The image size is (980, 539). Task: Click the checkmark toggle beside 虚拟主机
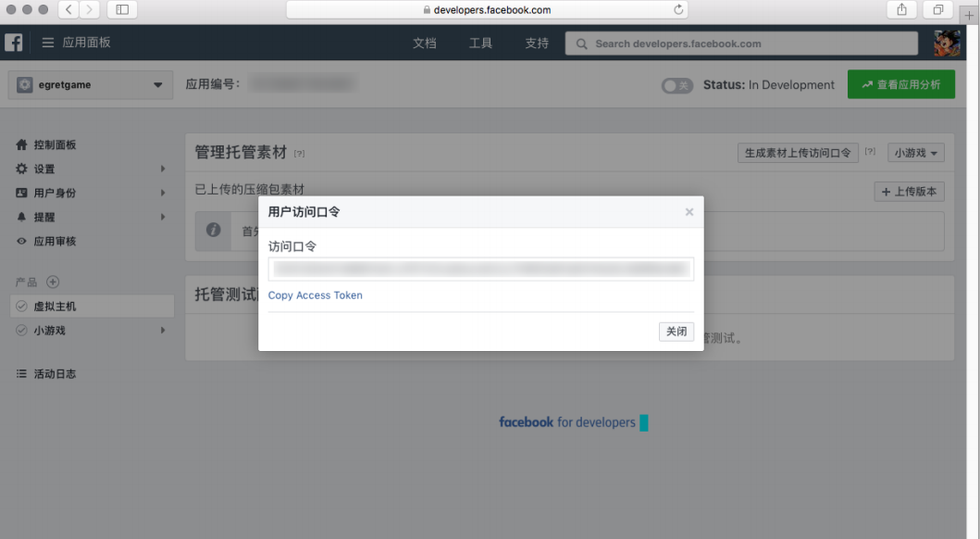click(x=21, y=306)
